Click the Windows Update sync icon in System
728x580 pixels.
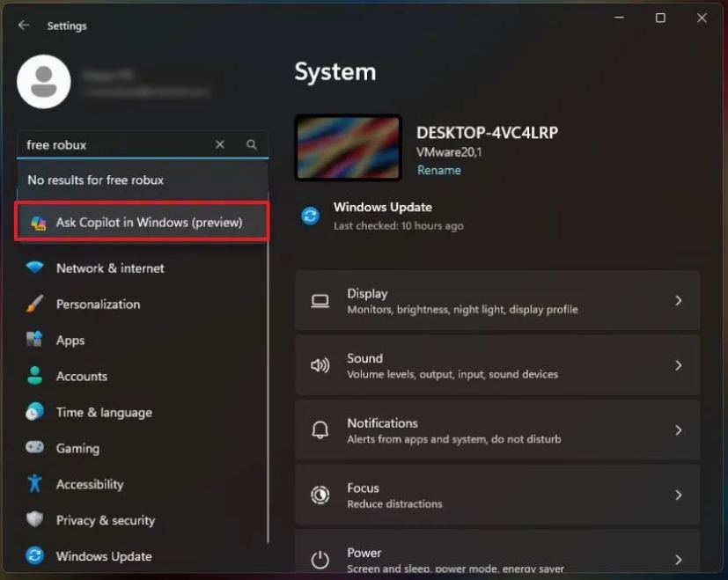311,216
